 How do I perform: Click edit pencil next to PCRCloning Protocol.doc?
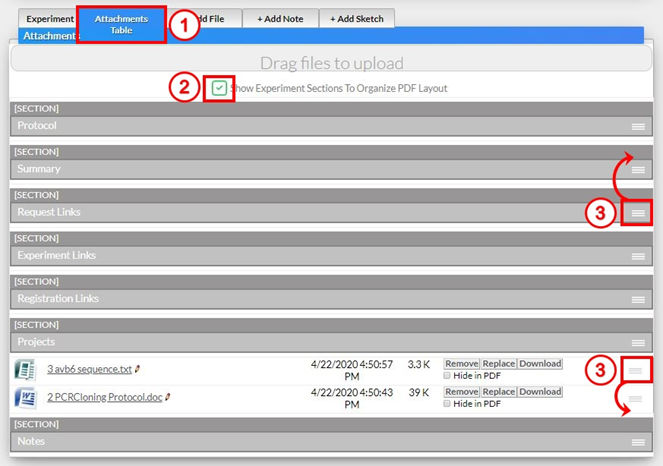click(168, 397)
